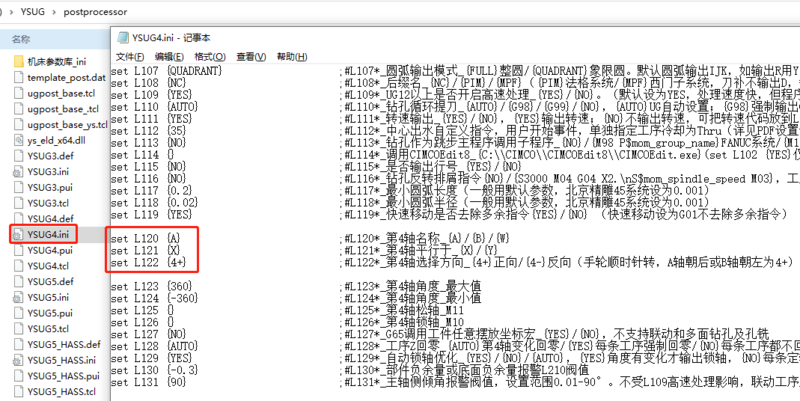The width and height of the screenshot is (800, 401).
Task: Open the 编辑(E) menu in Notepad
Action: pos(170,56)
